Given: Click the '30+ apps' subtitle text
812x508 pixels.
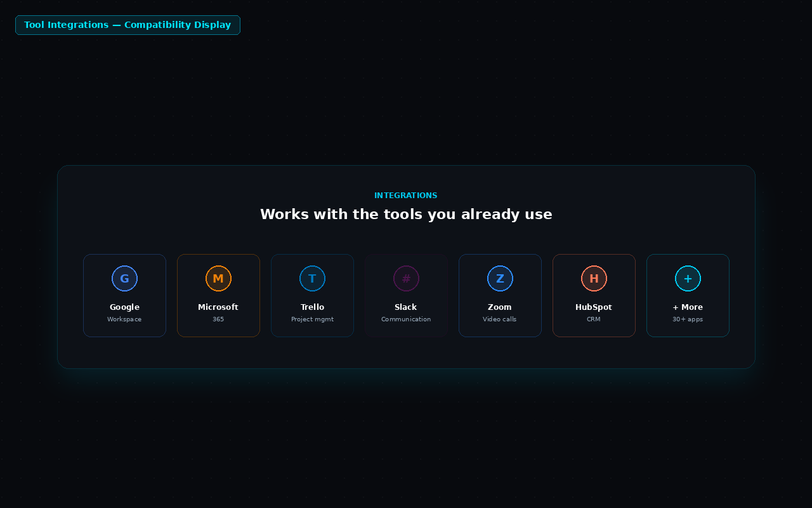Looking at the screenshot, I should click(688, 319).
